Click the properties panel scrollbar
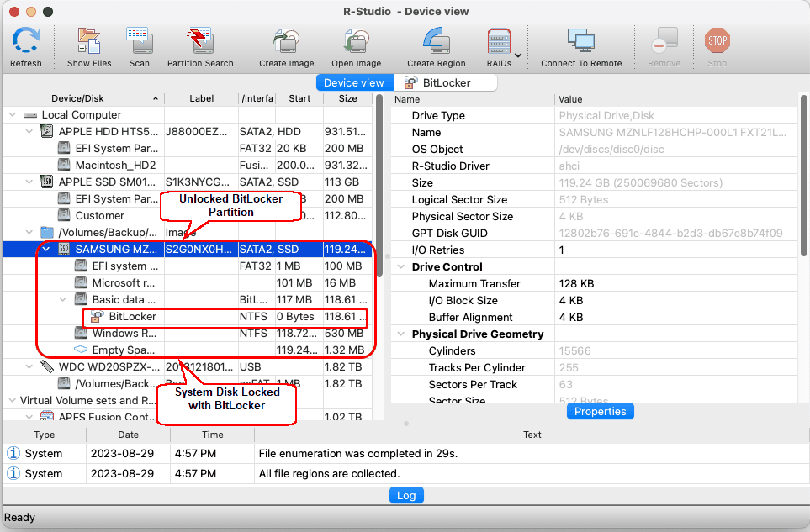The height and width of the screenshot is (532, 810). 803,175
